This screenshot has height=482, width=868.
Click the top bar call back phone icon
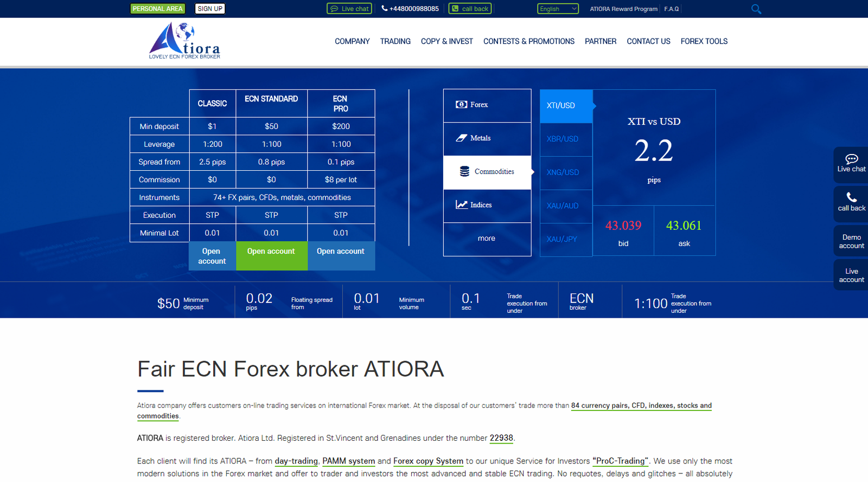point(455,9)
